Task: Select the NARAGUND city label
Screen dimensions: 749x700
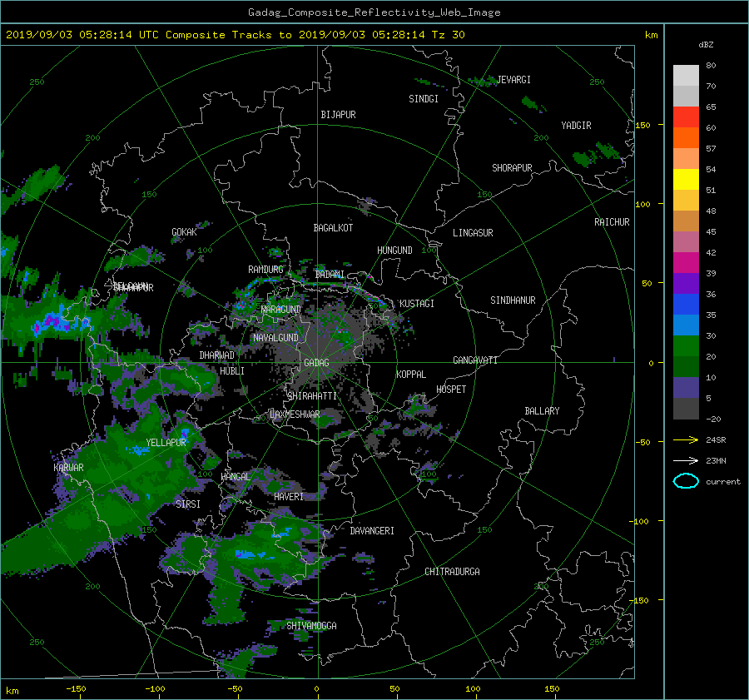Action: (281, 310)
